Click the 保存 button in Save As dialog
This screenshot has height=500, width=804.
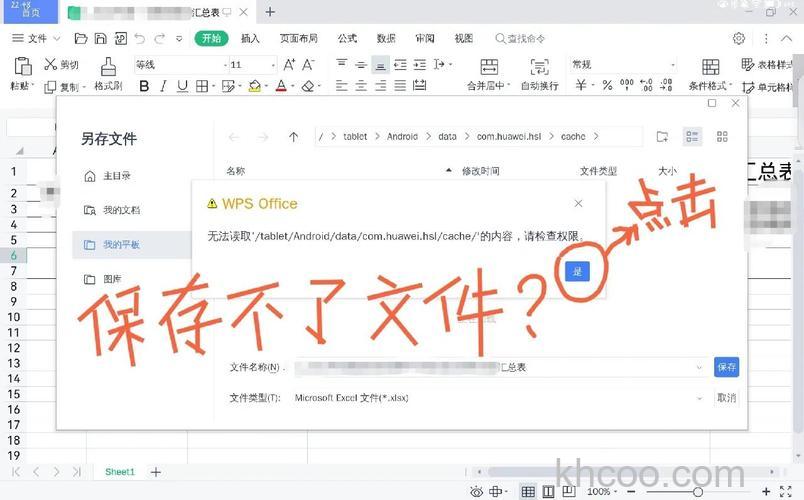pos(727,367)
